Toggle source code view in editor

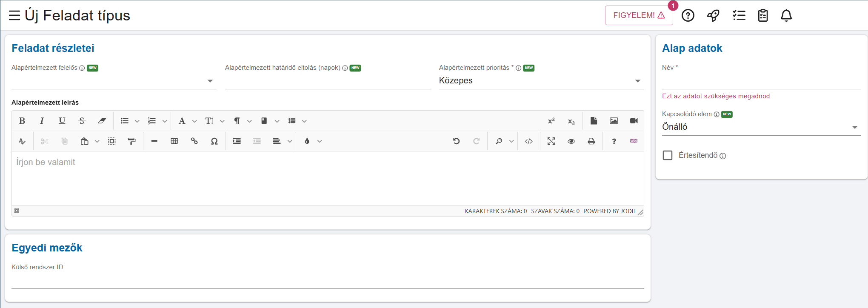(x=528, y=141)
